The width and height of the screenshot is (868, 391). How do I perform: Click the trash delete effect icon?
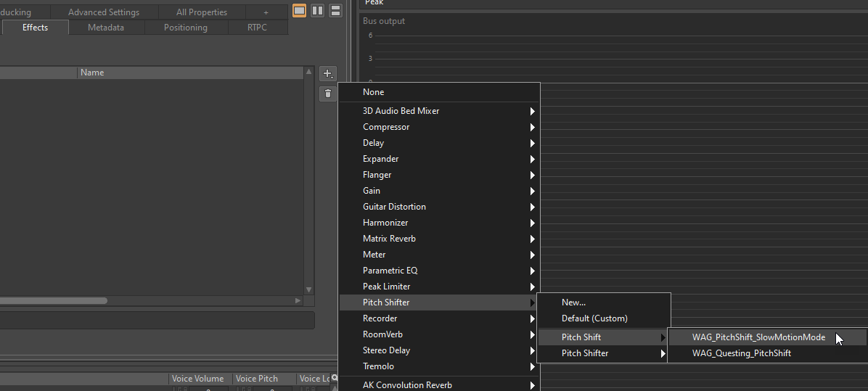327,94
